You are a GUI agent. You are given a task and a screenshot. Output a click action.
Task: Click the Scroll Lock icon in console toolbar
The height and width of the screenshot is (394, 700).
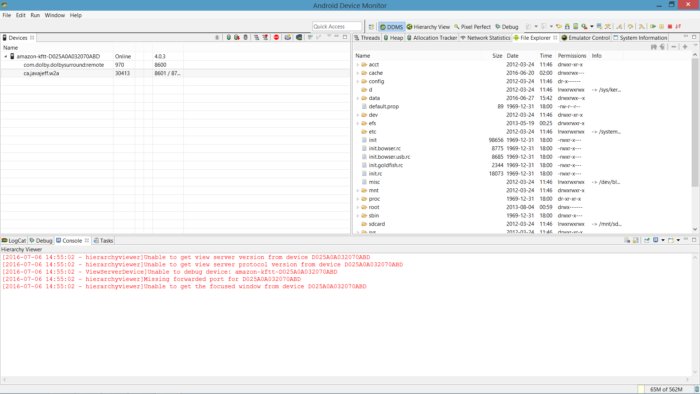pyautogui.click(x=636, y=240)
